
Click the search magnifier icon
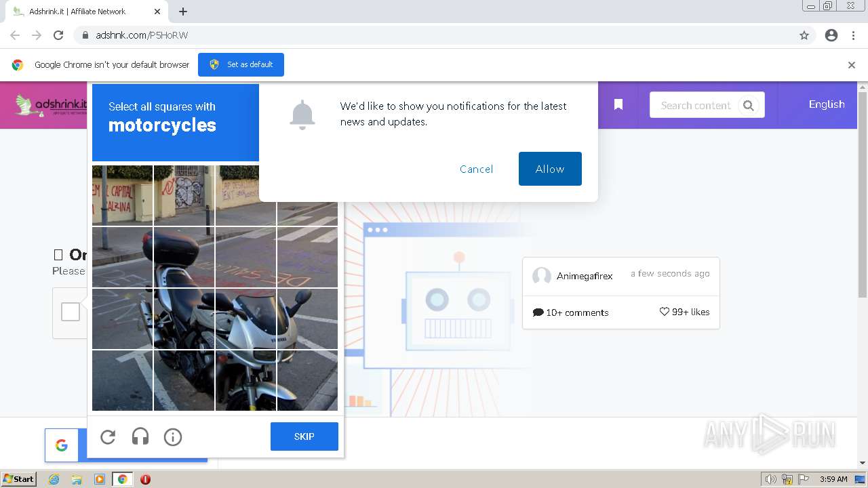[749, 105]
